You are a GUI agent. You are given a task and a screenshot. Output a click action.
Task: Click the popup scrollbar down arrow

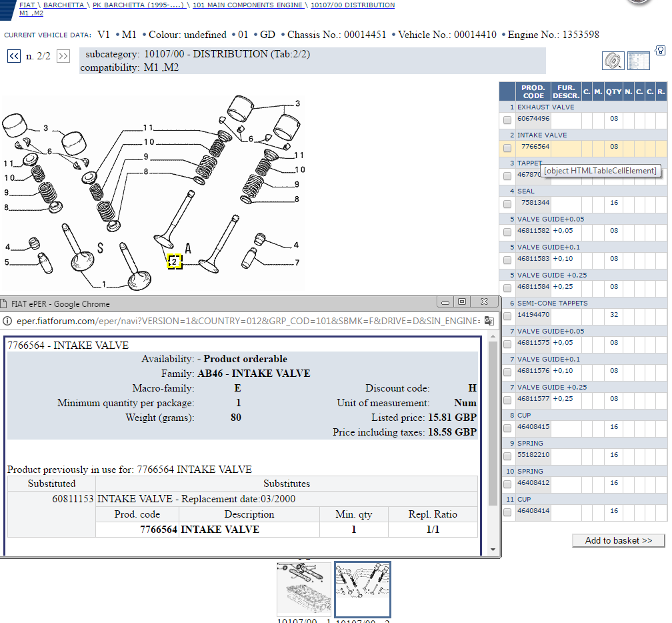pyautogui.click(x=493, y=549)
